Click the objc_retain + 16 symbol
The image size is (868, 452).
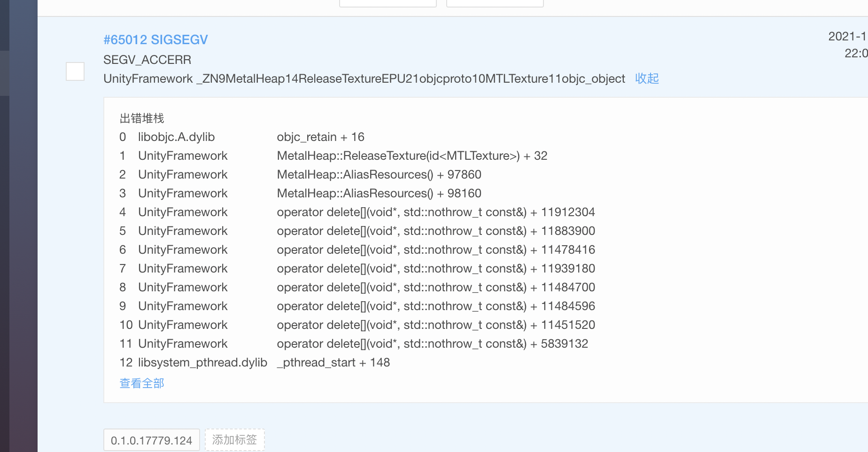click(x=320, y=137)
